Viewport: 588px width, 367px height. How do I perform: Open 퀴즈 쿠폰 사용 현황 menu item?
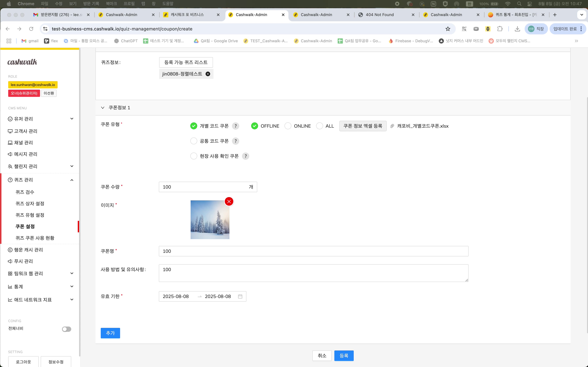click(x=35, y=238)
